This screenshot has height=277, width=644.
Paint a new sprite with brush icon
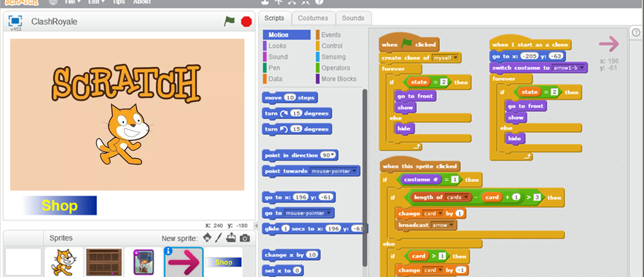point(219,238)
